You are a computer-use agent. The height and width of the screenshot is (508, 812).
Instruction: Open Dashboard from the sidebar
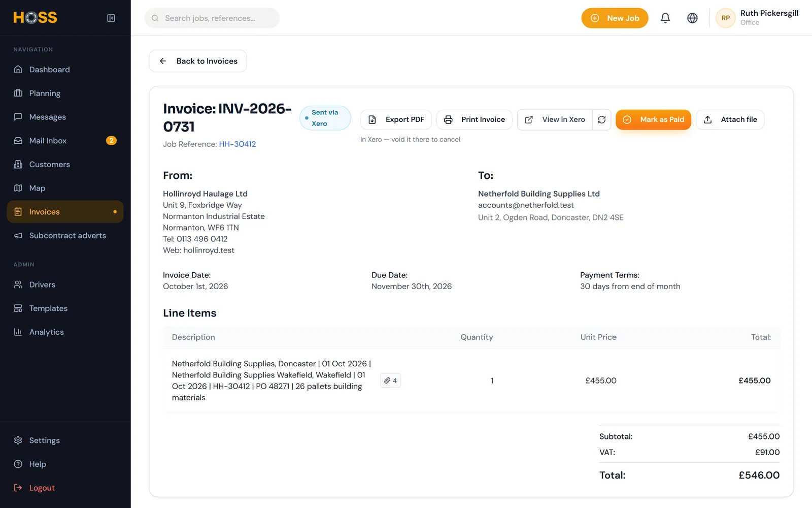(x=65, y=70)
